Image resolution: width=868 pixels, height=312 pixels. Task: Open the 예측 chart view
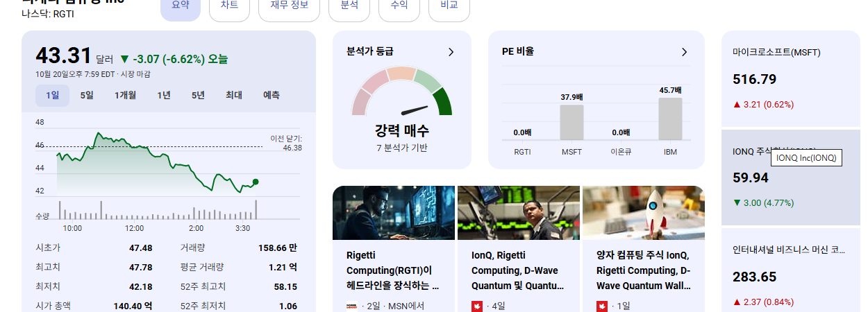[272, 96]
